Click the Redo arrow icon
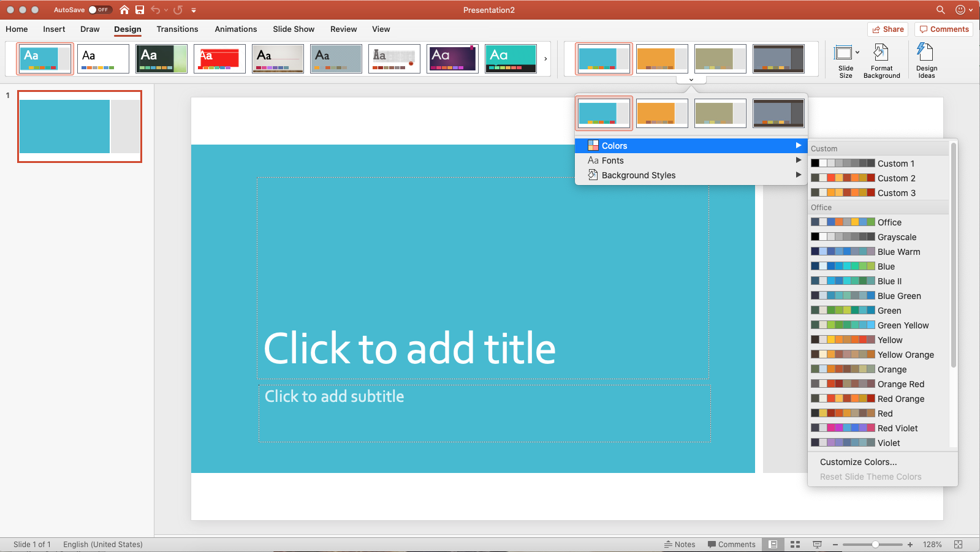The width and height of the screenshot is (980, 552). point(178,10)
